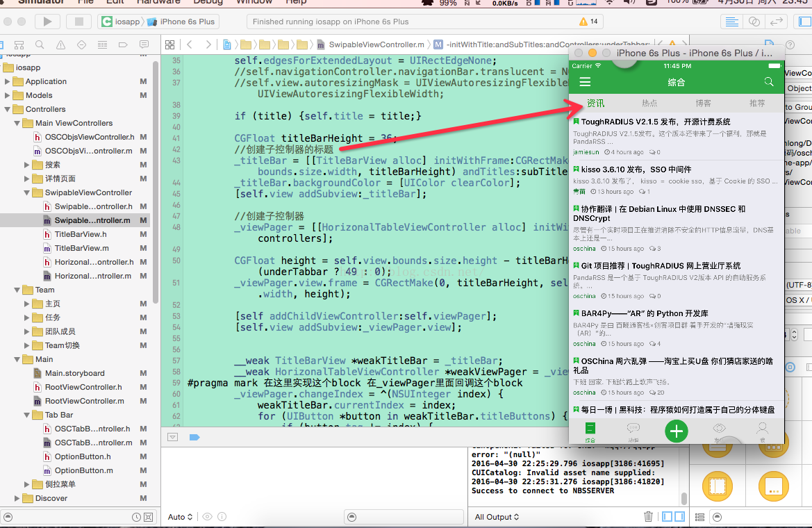Open the symbol navigator tab

point(19,45)
